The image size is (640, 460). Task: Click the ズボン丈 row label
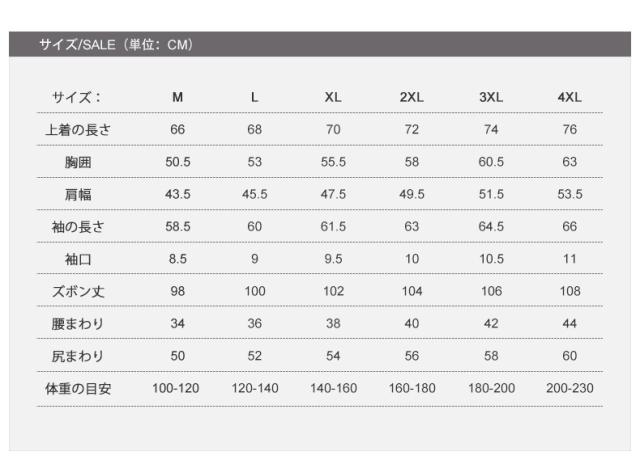pyautogui.click(x=77, y=291)
